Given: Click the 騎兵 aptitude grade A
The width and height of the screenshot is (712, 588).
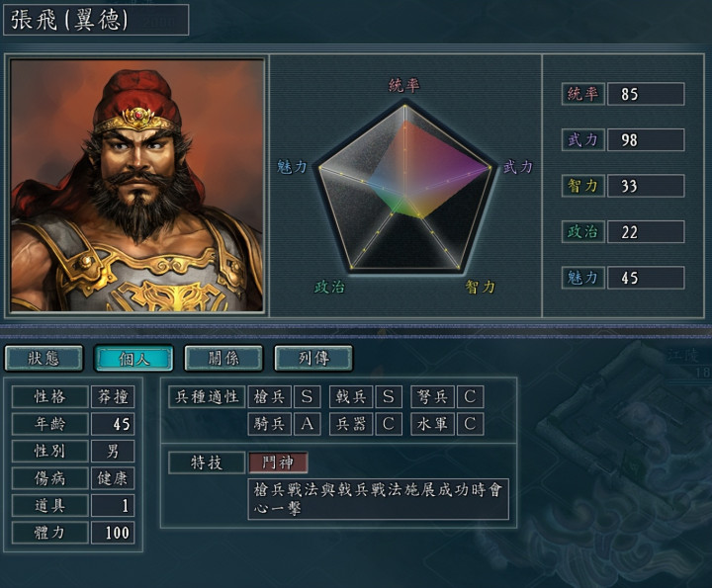Looking at the screenshot, I should pos(307,424).
